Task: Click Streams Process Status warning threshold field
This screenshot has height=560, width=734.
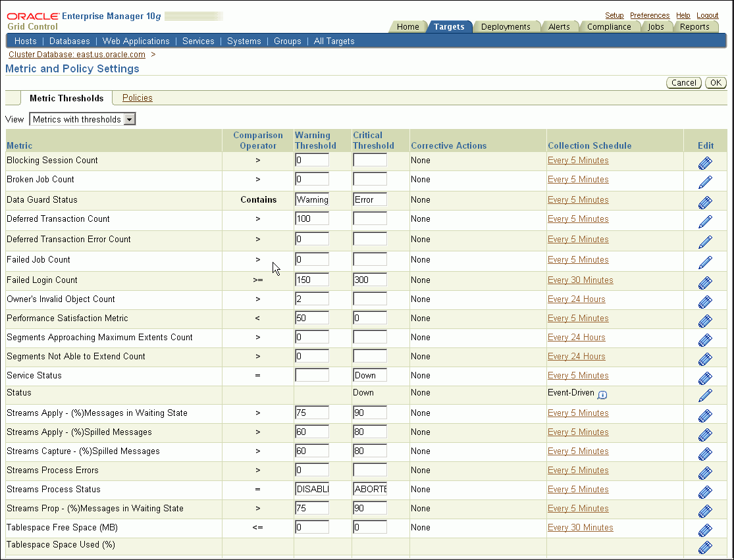Action: (312, 490)
